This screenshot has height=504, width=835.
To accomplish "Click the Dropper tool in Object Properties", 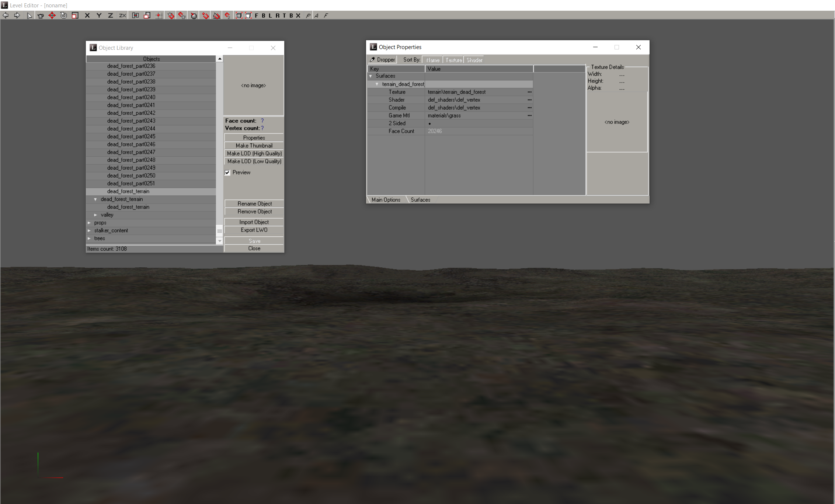I will (x=382, y=60).
